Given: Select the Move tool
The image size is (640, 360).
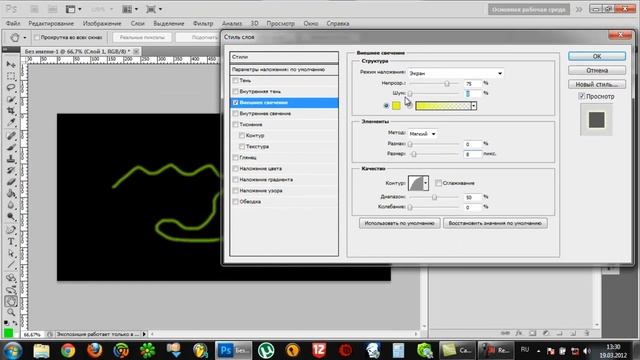Looking at the screenshot, I should 11,64.
